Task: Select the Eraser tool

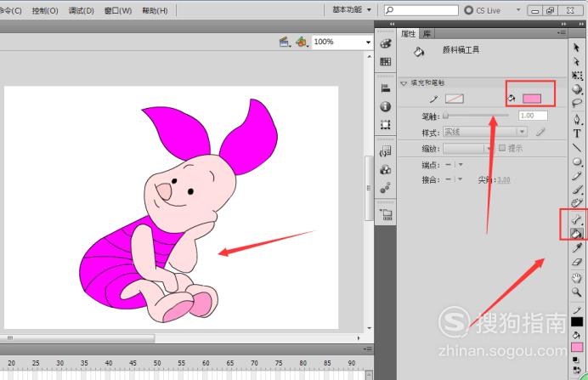Action: [x=577, y=262]
